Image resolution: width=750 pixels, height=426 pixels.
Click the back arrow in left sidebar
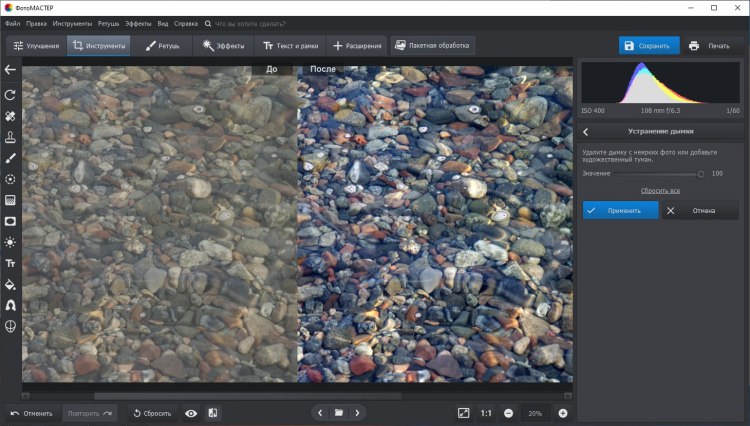tap(10, 70)
